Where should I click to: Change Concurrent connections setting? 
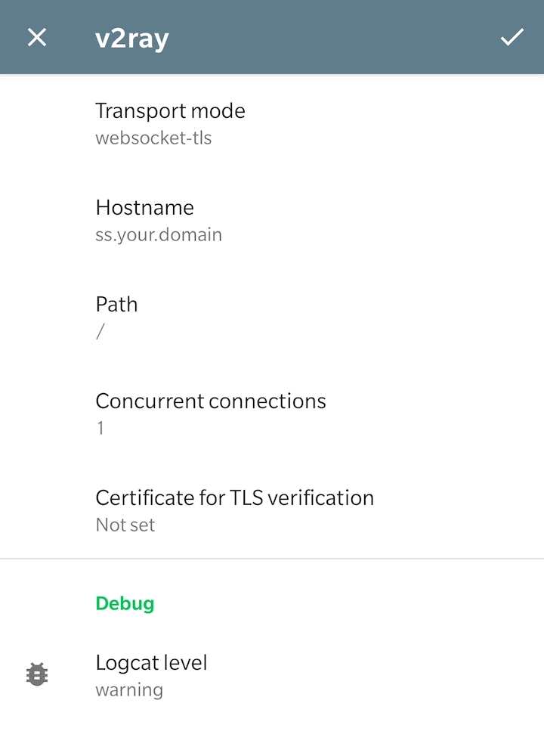point(272,414)
